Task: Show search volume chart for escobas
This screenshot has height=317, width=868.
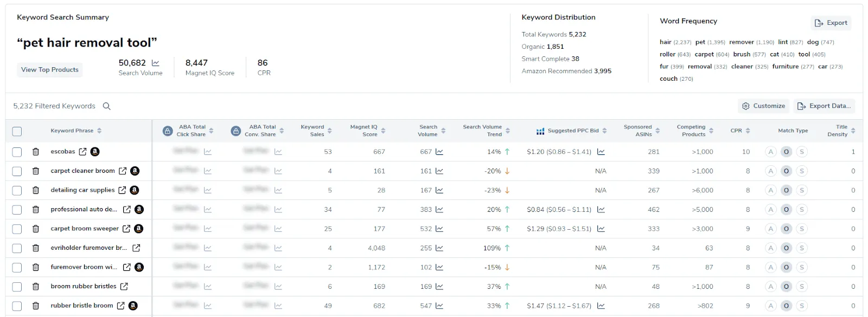Action: click(439, 152)
